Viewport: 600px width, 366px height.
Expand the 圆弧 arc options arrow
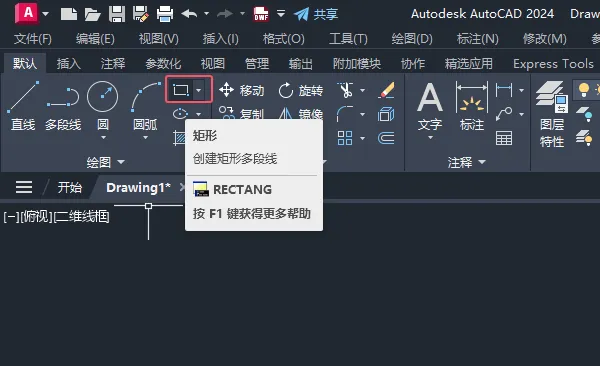point(145,137)
